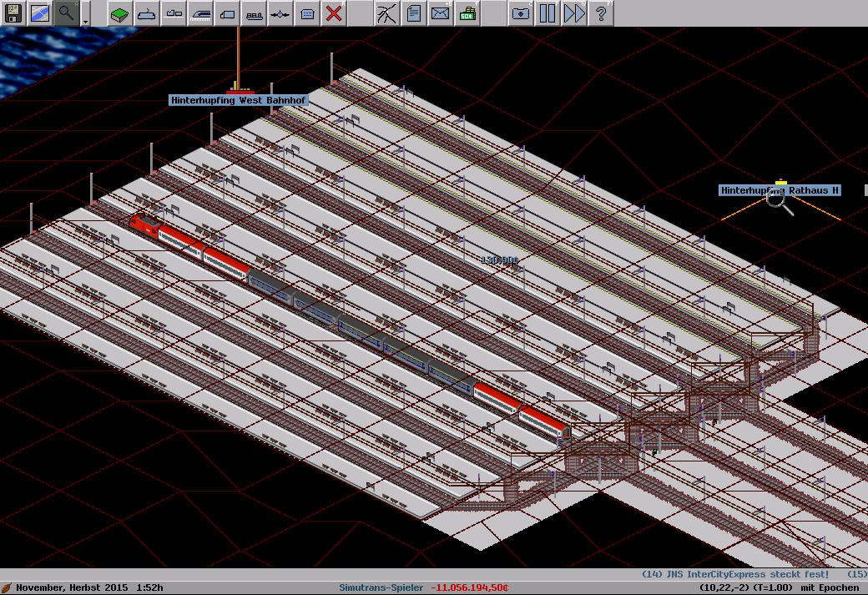Open the messages envelope icon
Image resolution: width=868 pixels, height=595 pixels.
(x=441, y=13)
